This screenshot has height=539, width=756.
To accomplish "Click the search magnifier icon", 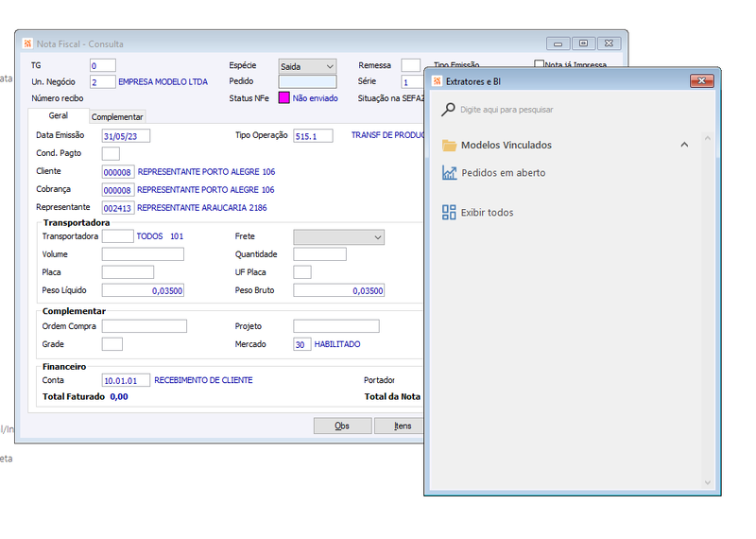I will [x=448, y=110].
